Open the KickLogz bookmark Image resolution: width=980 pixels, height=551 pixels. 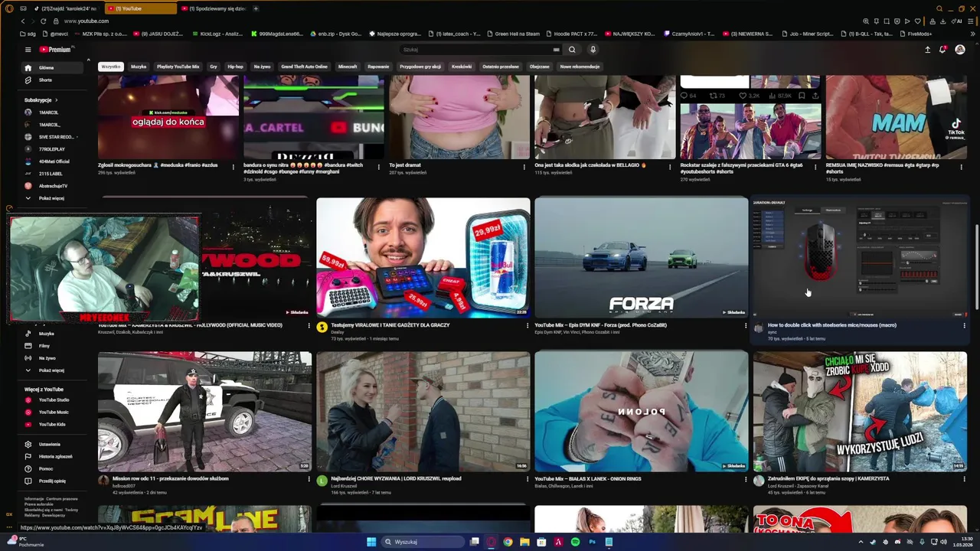click(x=217, y=34)
